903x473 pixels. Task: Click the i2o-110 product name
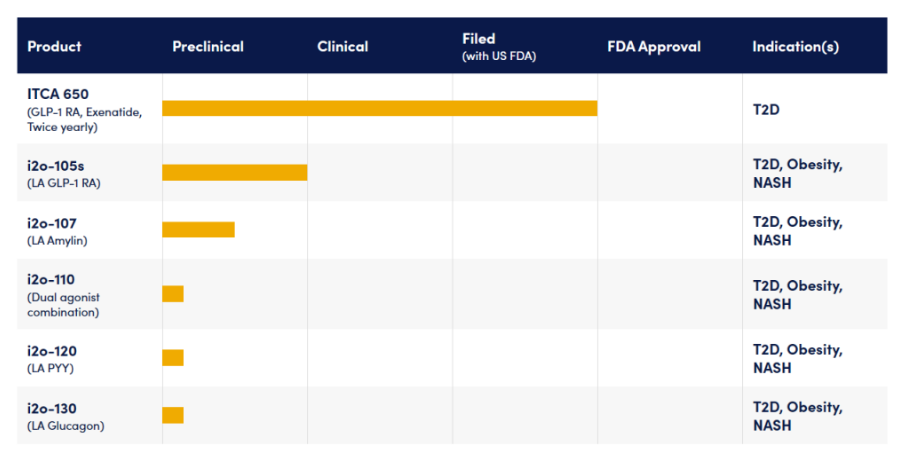pyautogui.click(x=51, y=280)
